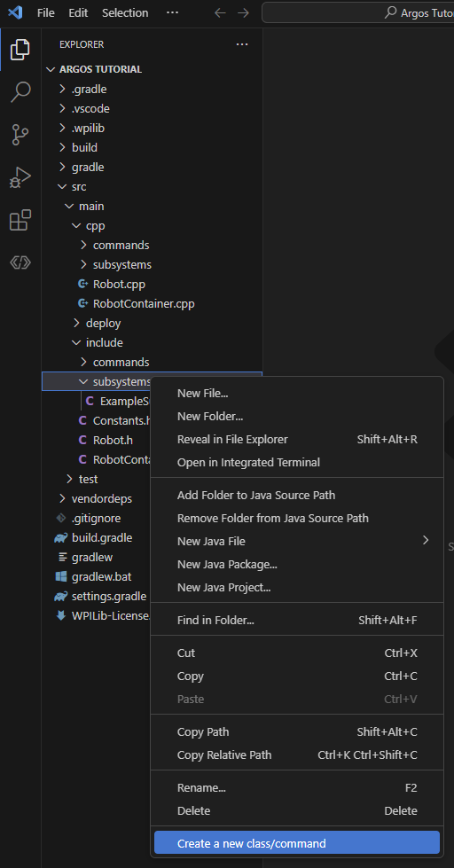Expand the test folder
The width and height of the screenshot is (454, 868).
tap(70, 479)
